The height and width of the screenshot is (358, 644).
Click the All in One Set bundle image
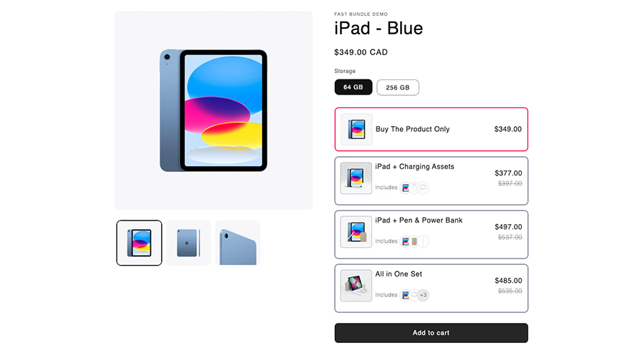(356, 285)
